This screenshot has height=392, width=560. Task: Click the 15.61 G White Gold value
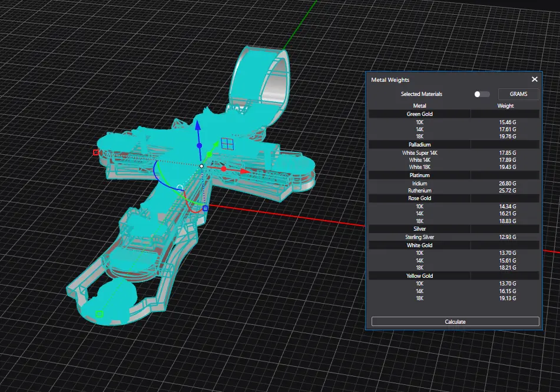508,261
